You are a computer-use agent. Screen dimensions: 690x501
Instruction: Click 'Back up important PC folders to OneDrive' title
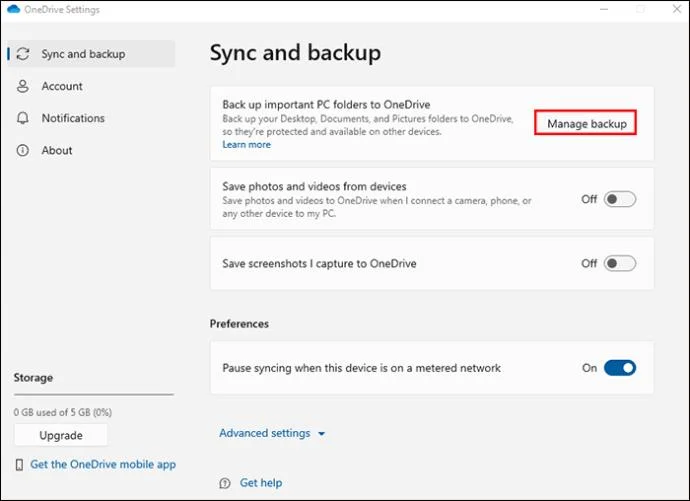[326, 105]
